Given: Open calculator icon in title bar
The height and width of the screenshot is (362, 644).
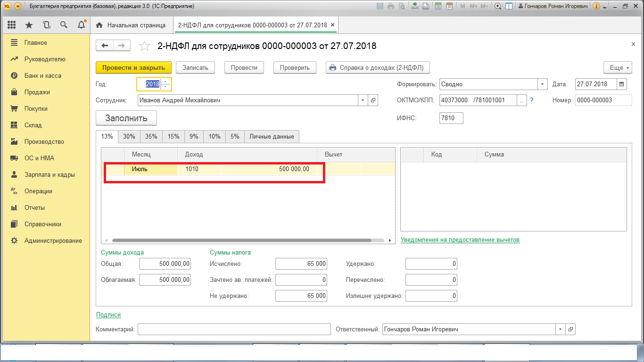Looking at the screenshot, I should [438, 7].
